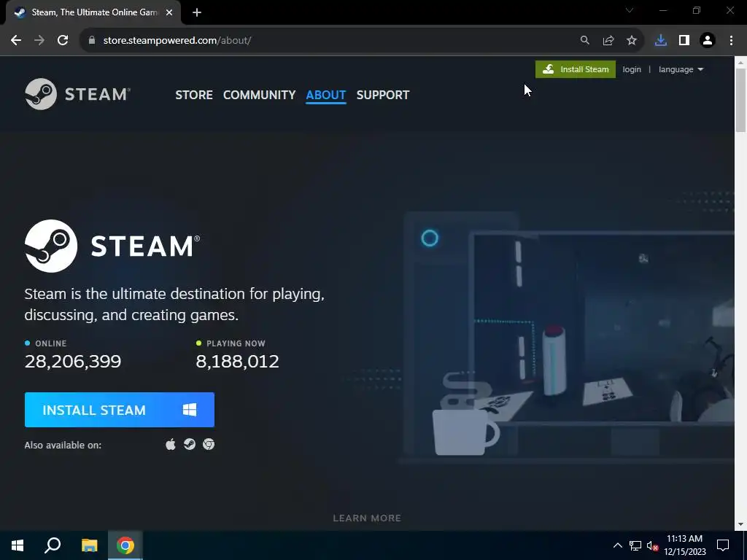This screenshot has height=560, width=747.
Task: Toggle the Chrome side panel icon
Action: (684, 41)
